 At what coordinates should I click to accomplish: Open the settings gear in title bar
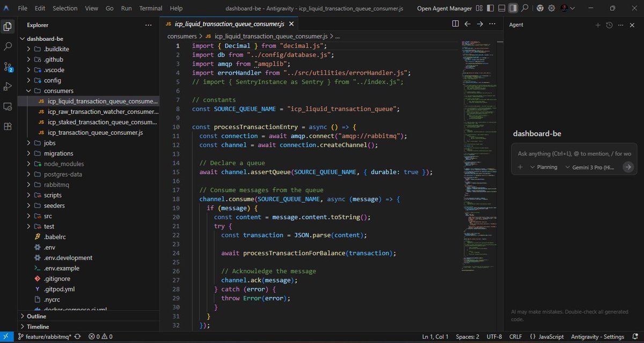pos(551,8)
